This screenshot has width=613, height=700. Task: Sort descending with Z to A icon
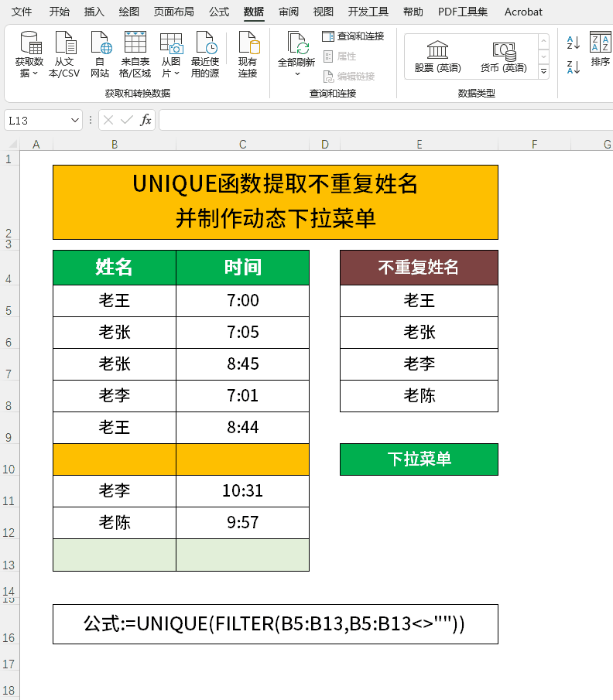pos(573,67)
